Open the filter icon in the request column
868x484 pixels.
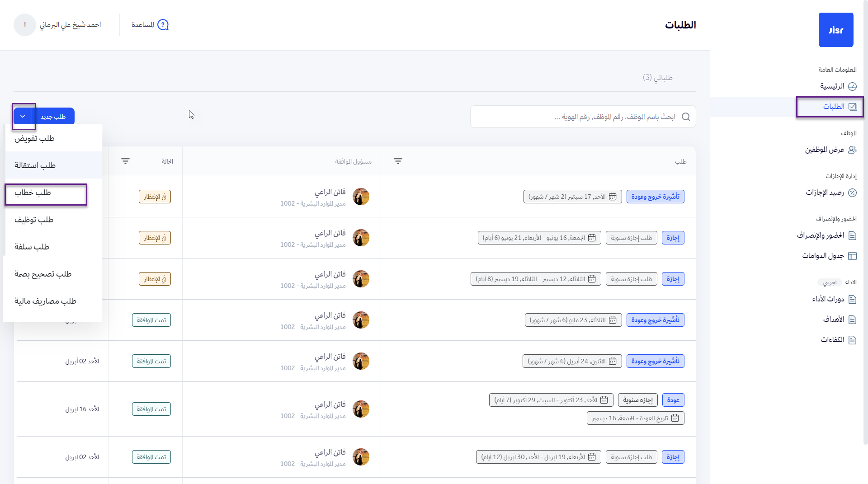398,161
